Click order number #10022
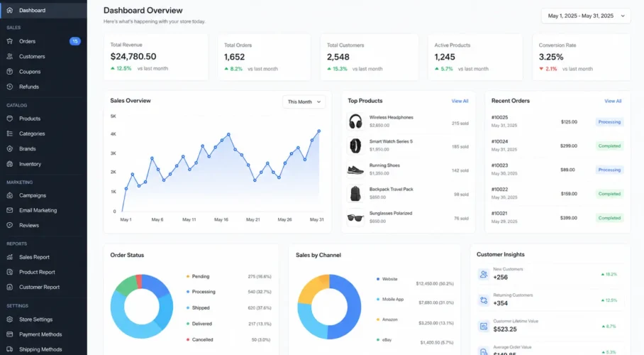Image resolution: width=644 pixels, height=355 pixels. click(499, 190)
